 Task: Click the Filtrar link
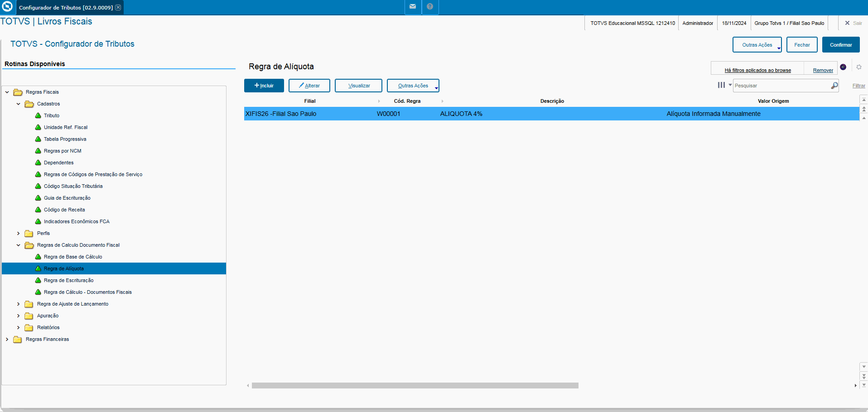pyautogui.click(x=859, y=86)
